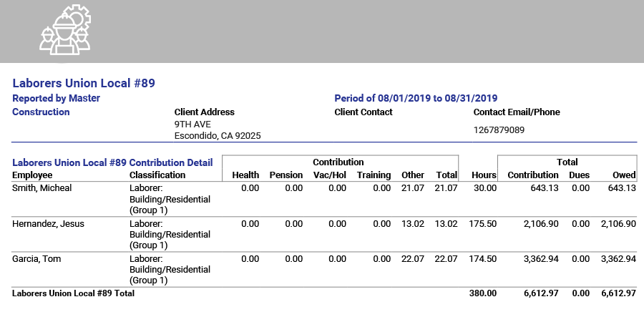644x322 pixels.
Task: Click the 380.00 total hours value
Action: click(483, 293)
